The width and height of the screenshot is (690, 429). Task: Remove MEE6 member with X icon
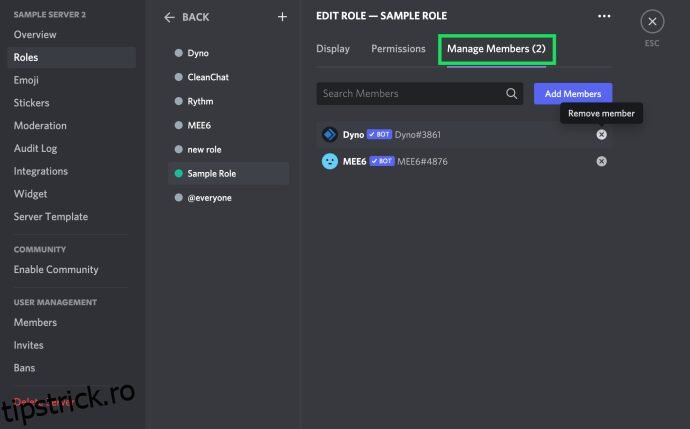(601, 161)
